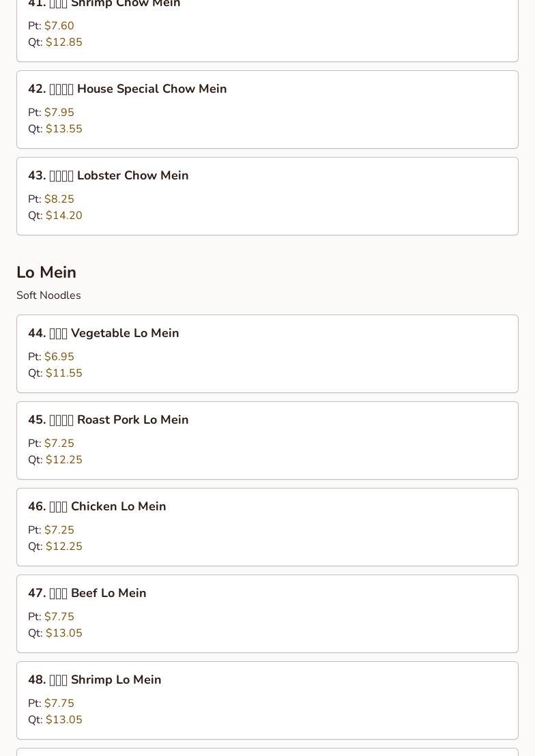Click the Soft Noodles subtitle text
Image resolution: width=535 pixels, height=756 pixels.
(x=48, y=295)
